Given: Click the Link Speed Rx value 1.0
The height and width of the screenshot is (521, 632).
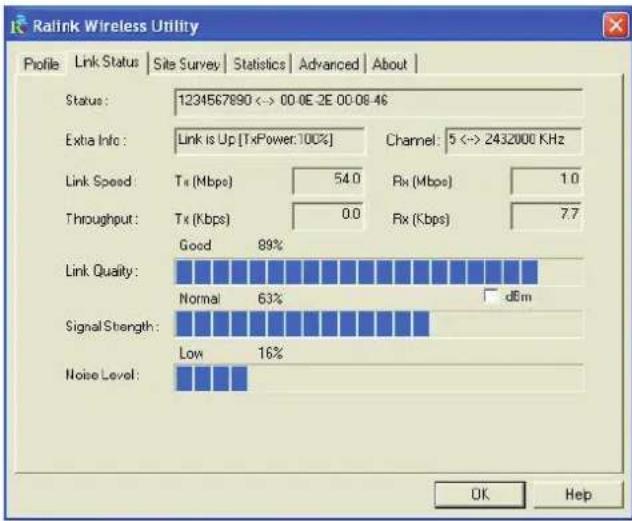Looking at the screenshot, I should 546,180.
